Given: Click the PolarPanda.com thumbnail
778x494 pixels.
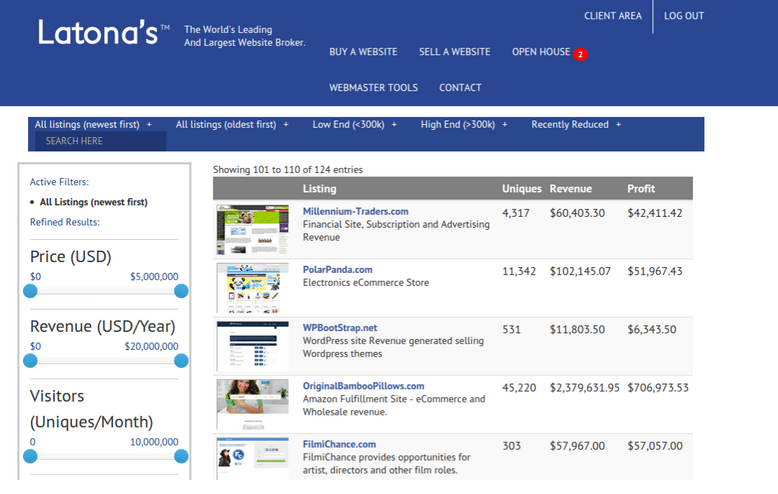Looking at the screenshot, I should (x=253, y=288).
